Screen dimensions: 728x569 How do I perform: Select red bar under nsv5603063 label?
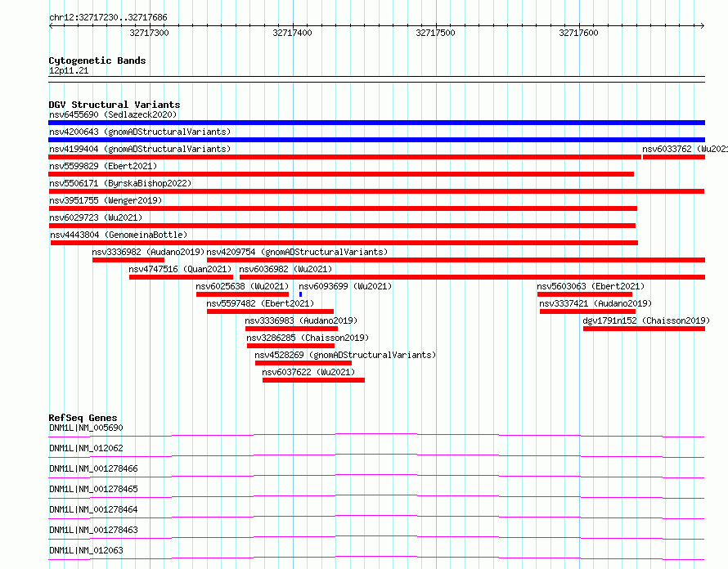(585, 294)
